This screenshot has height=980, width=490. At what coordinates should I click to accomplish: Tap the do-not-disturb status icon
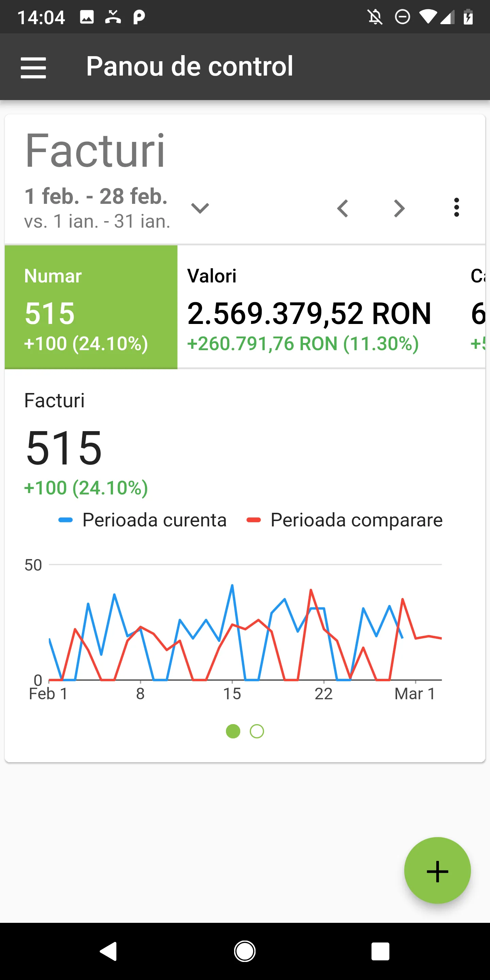tap(402, 17)
